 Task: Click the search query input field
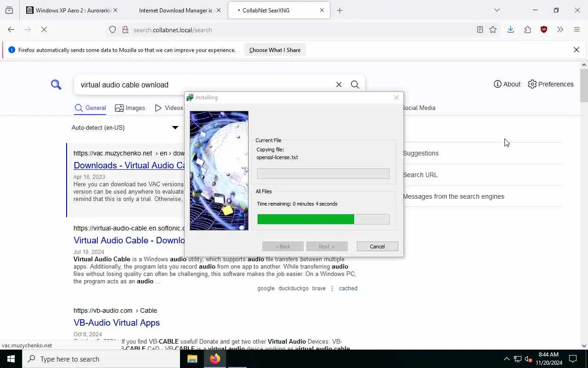coord(204,85)
